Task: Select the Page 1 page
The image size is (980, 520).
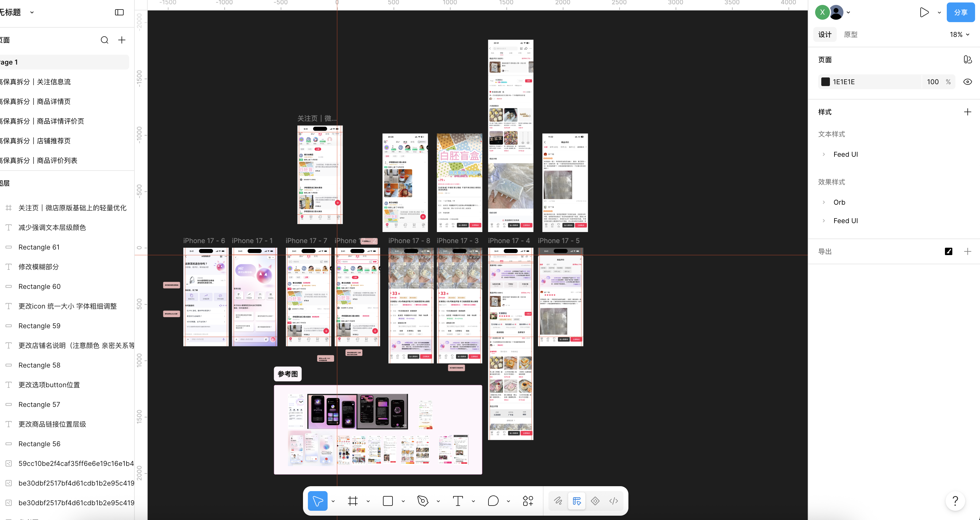Action: (64, 62)
